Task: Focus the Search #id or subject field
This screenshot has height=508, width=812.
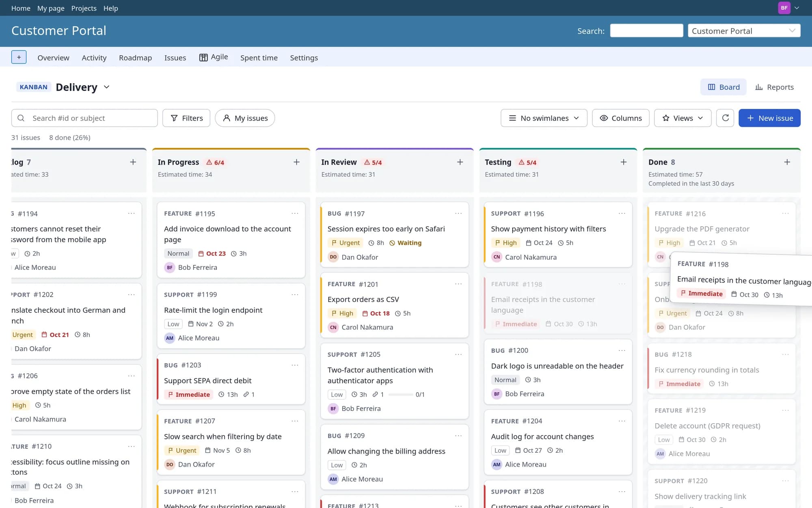Action: coord(84,118)
